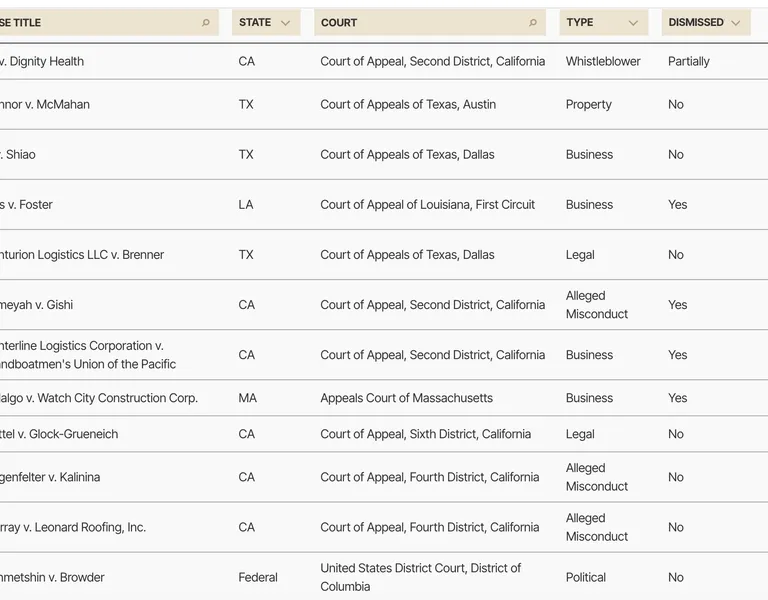Click the Foster case title
The width and height of the screenshot is (768, 600).
point(26,204)
